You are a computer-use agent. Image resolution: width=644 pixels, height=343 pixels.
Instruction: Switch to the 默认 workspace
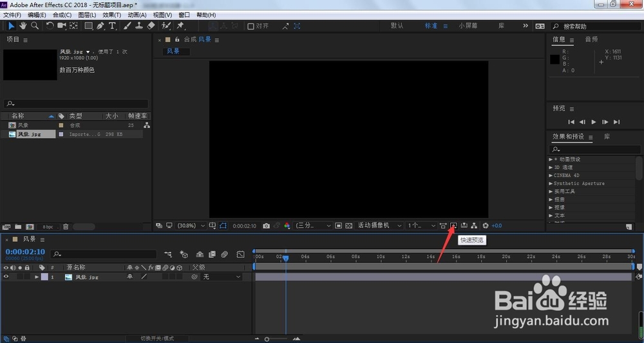point(397,26)
